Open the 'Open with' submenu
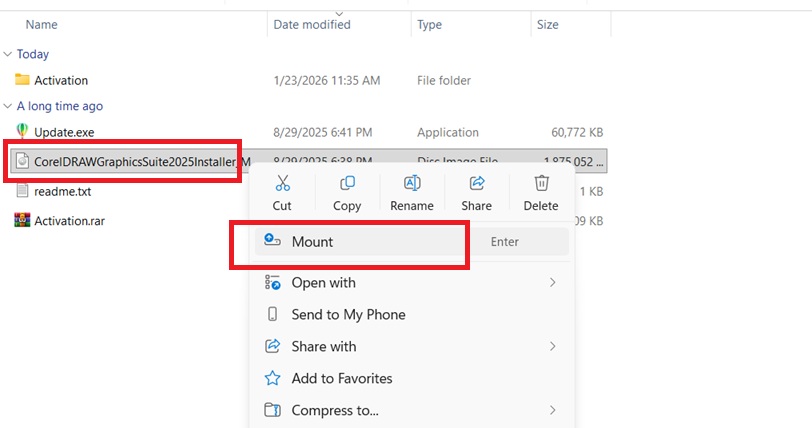Screen dimensions: 812x428 point(412,283)
